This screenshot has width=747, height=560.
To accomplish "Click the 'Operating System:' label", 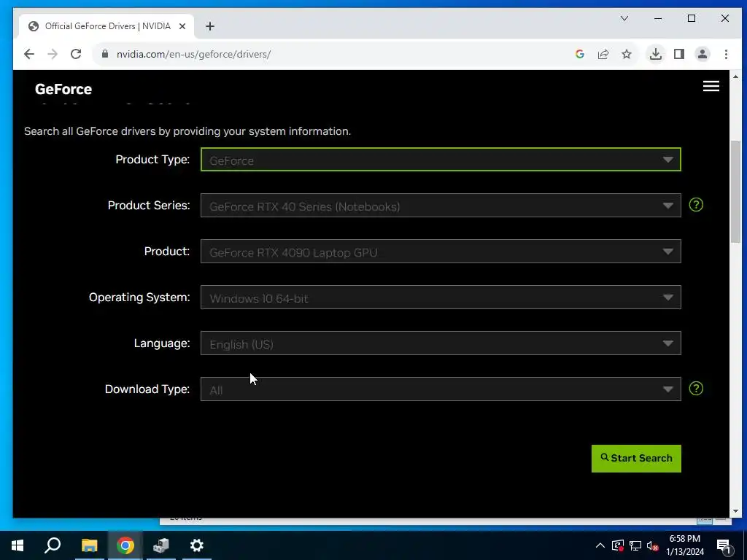I will click(x=139, y=297).
